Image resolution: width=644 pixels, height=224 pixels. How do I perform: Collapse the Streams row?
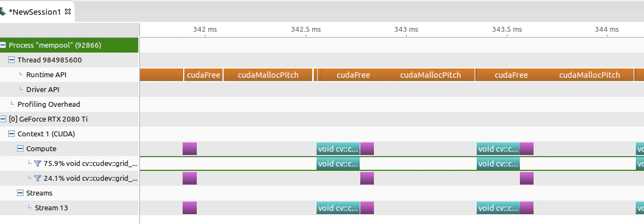pos(20,193)
